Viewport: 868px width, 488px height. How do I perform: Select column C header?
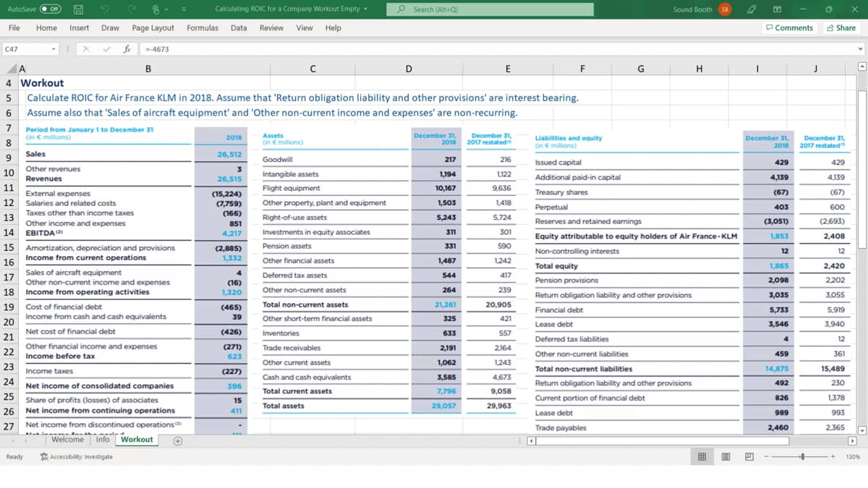pos(312,69)
